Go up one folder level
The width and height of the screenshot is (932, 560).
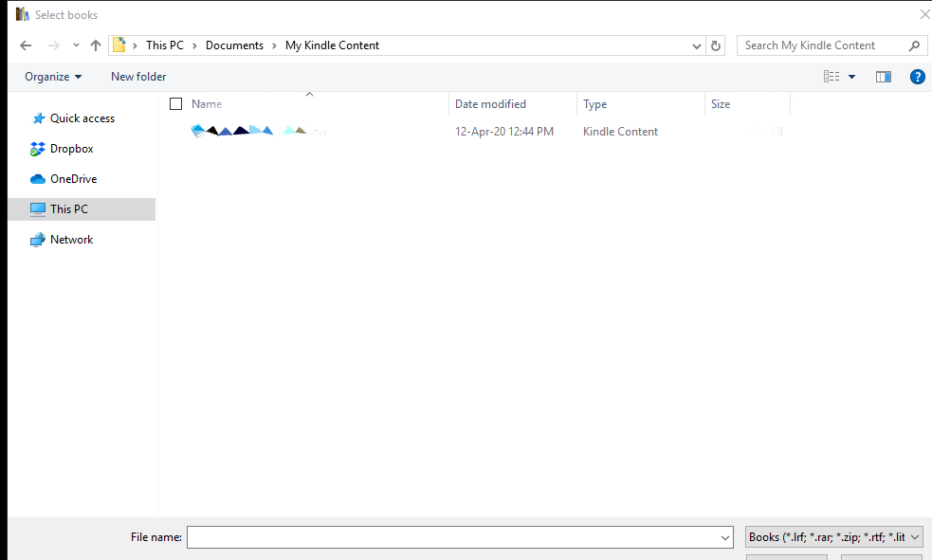[x=96, y=45]
